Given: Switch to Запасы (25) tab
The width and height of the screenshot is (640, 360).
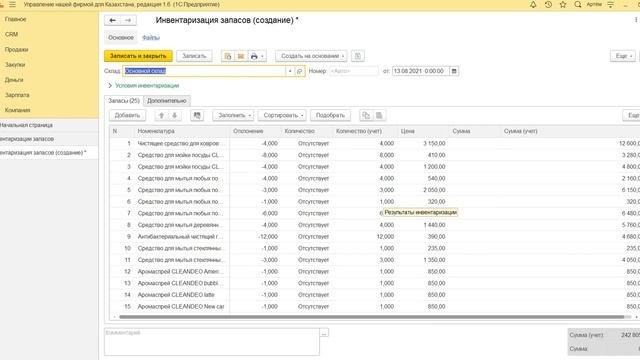Looking at the screenshot, I should coord(124,100).
